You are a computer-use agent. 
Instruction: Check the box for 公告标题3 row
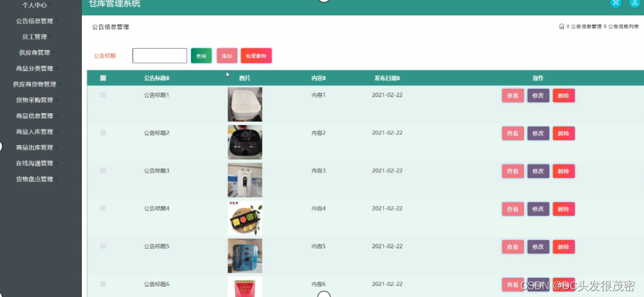(x=103, y=171)
